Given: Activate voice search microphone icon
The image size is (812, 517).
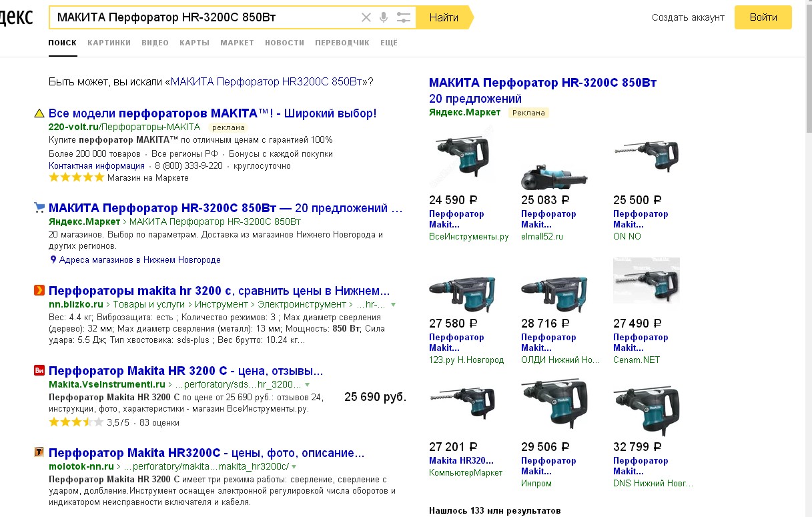Looking at the screenshot, I should click(x=384, y=17).
